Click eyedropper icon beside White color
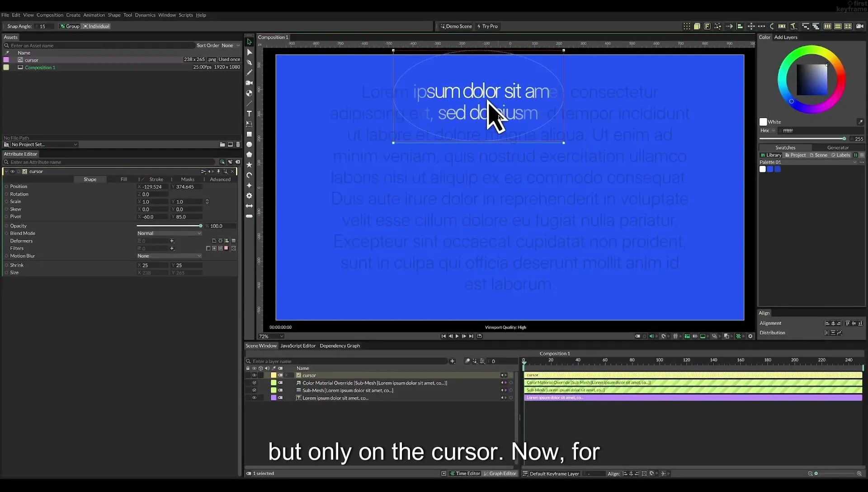The height and width of the screenshot is (492, 868). point(860,122)
